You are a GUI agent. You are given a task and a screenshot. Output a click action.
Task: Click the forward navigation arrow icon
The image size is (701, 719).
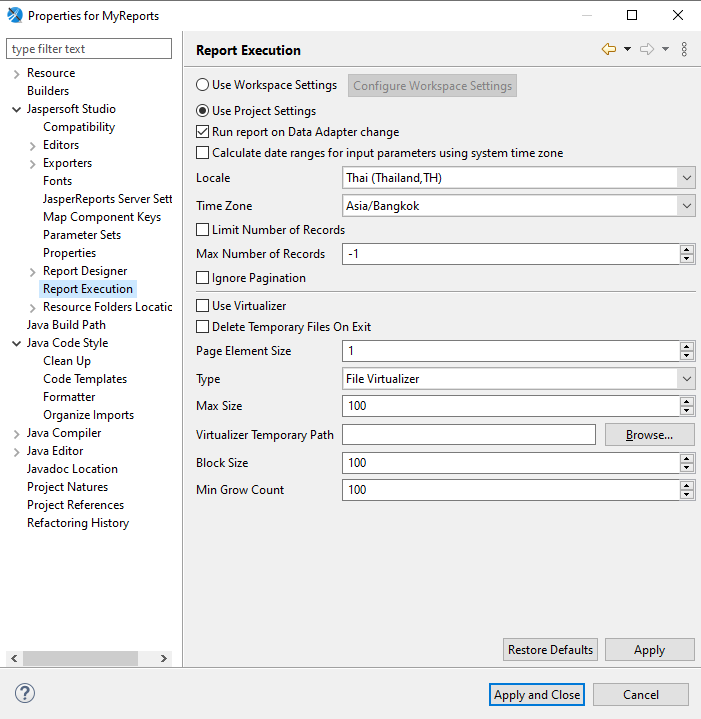[x=647, y=49]
